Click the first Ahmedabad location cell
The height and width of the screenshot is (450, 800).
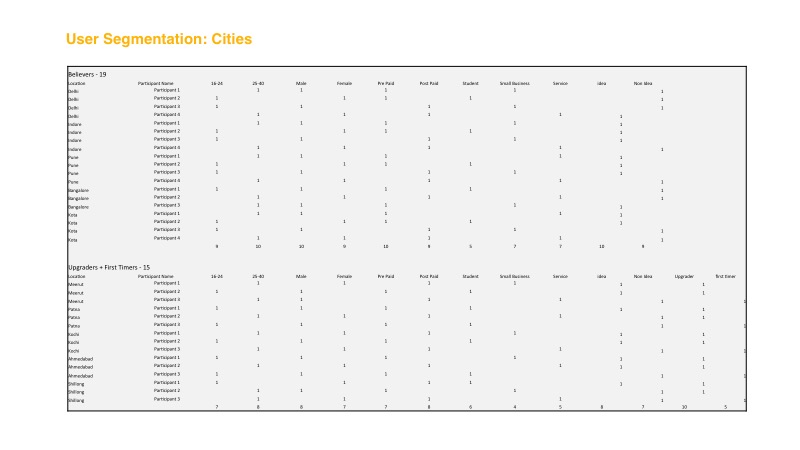pyautogui.click(x=79, y=358)
